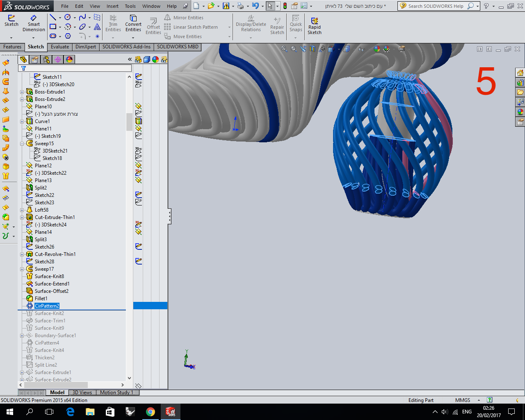Open the DisplayManager tab icon
This screenshot has height=420, width=525.
click(x=69, y=59)
